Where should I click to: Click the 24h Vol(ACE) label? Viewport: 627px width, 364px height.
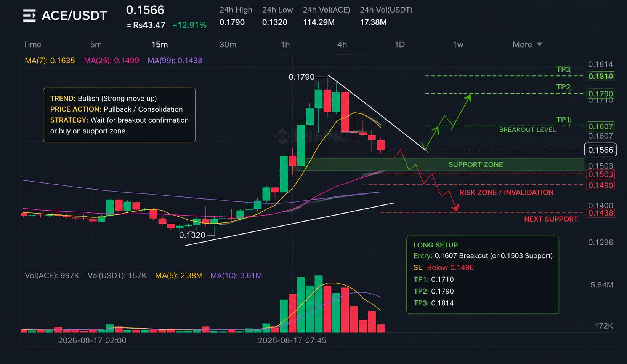pyautogui.click(x=326, y=10)
